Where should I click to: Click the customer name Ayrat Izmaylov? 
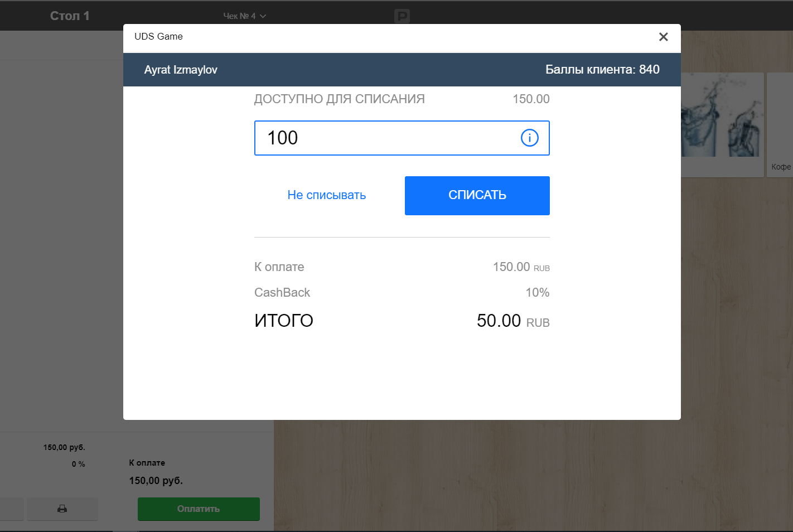tap(181, 70)
